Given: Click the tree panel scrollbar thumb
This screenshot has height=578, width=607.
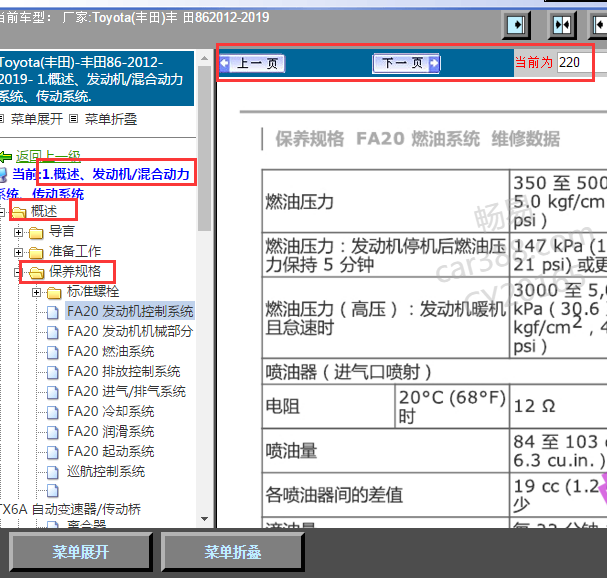Looking at the screenshot, I should click(204, 149).
